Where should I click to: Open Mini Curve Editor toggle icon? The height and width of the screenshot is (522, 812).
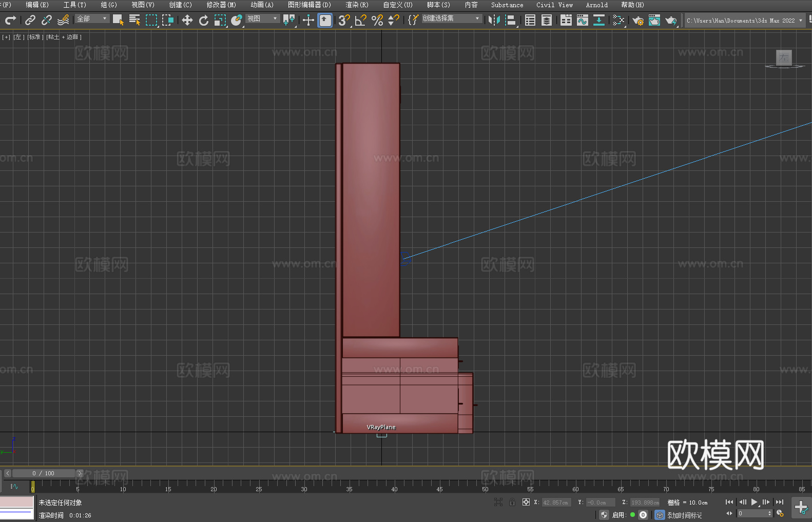pos(14,486)
